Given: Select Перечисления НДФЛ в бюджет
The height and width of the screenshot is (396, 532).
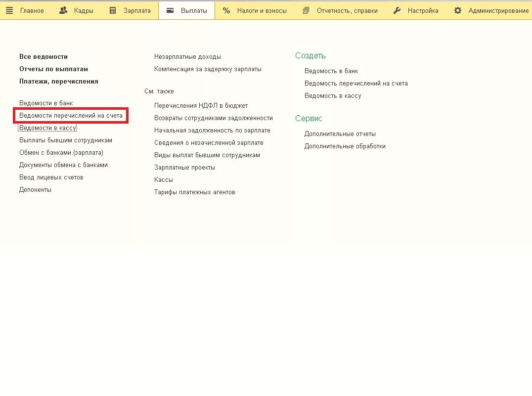Looking at the screenshot, I should pos(200,105).
